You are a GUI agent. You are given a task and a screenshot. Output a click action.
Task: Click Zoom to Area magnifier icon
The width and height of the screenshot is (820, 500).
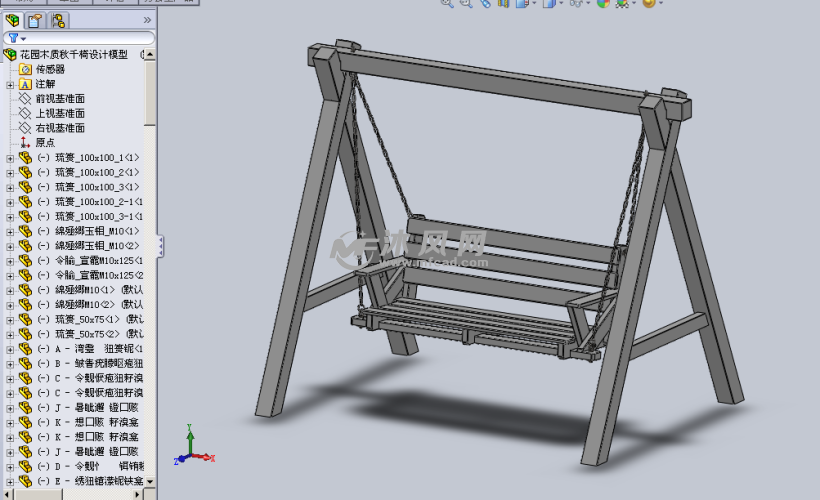(x=465, y=3)
